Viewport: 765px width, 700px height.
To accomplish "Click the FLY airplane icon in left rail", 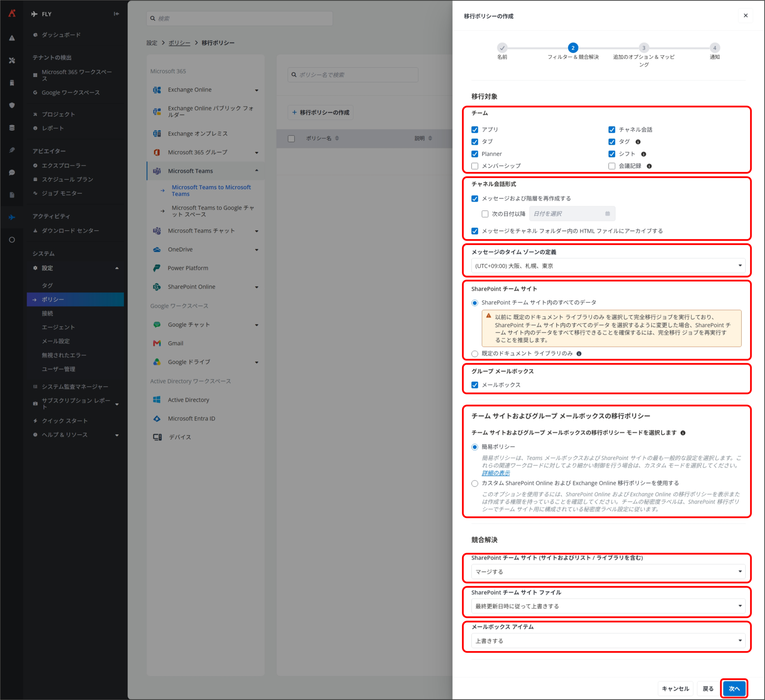I will tap(12, 217).
